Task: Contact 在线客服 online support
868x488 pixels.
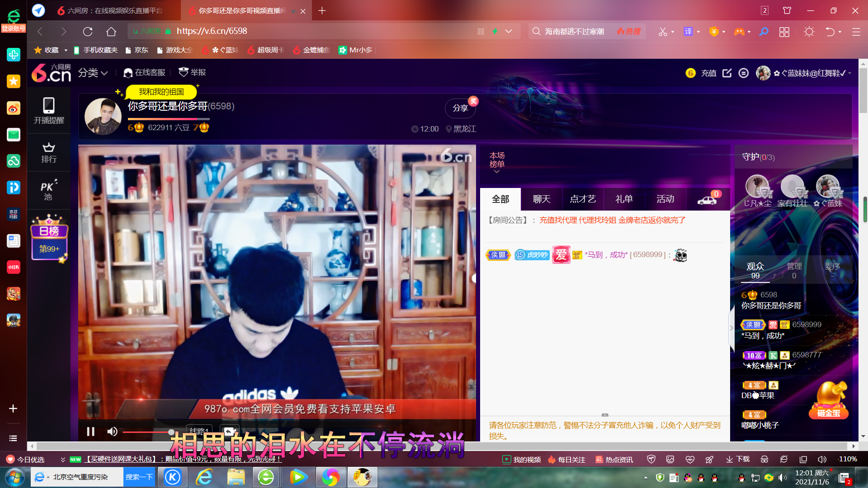Action: coord(145,72)
